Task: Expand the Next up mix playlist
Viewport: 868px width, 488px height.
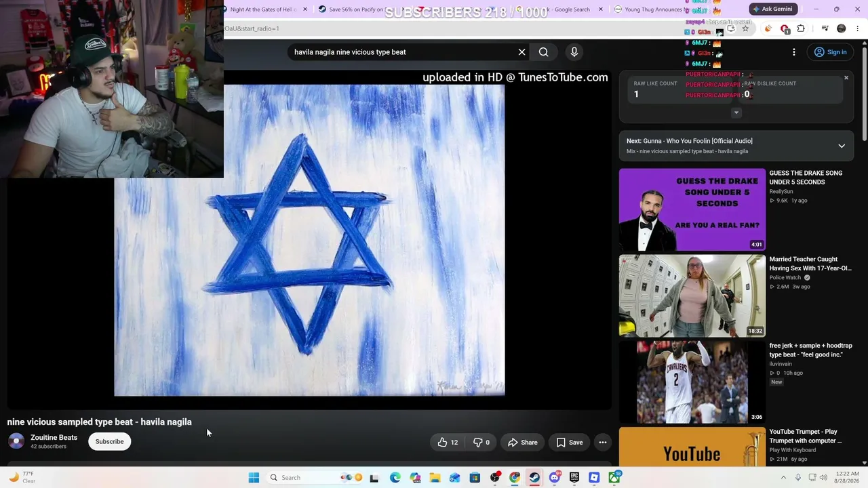Action: click(x=842, y=146)
